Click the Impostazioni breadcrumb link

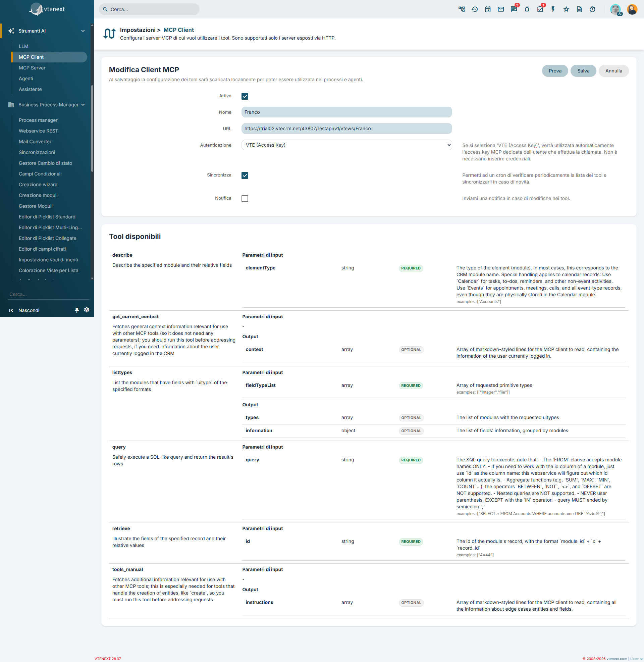coord(138,30)
